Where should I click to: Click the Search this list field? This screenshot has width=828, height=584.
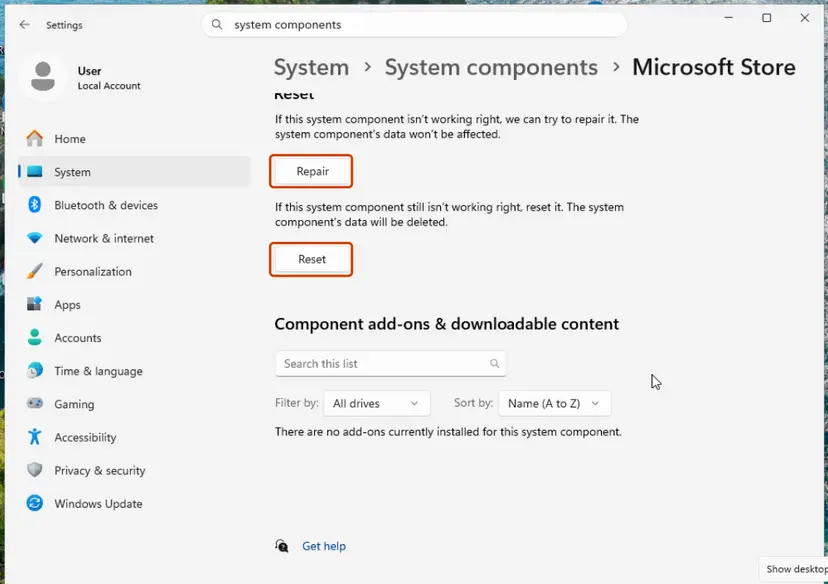(391, 363)
